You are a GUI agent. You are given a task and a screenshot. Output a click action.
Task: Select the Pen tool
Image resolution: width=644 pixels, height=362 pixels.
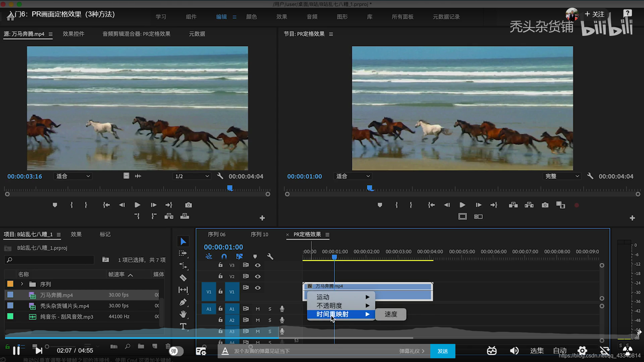tap(183, 302)
